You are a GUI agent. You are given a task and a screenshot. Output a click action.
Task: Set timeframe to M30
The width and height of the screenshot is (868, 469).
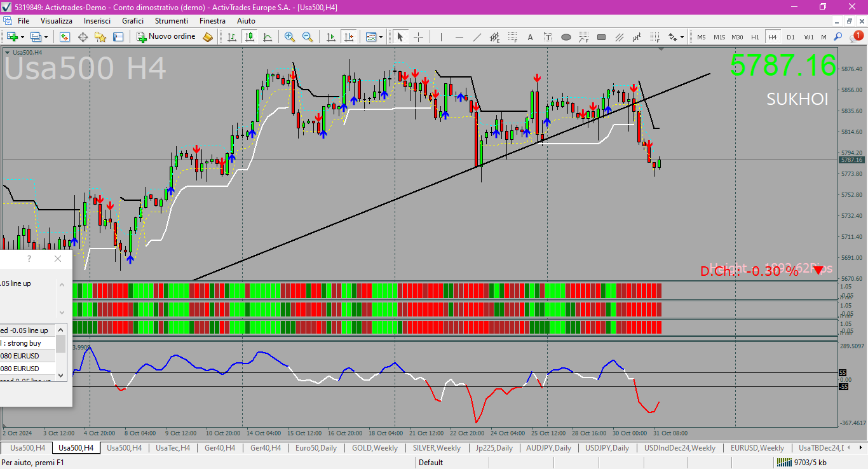pos(737,37)
